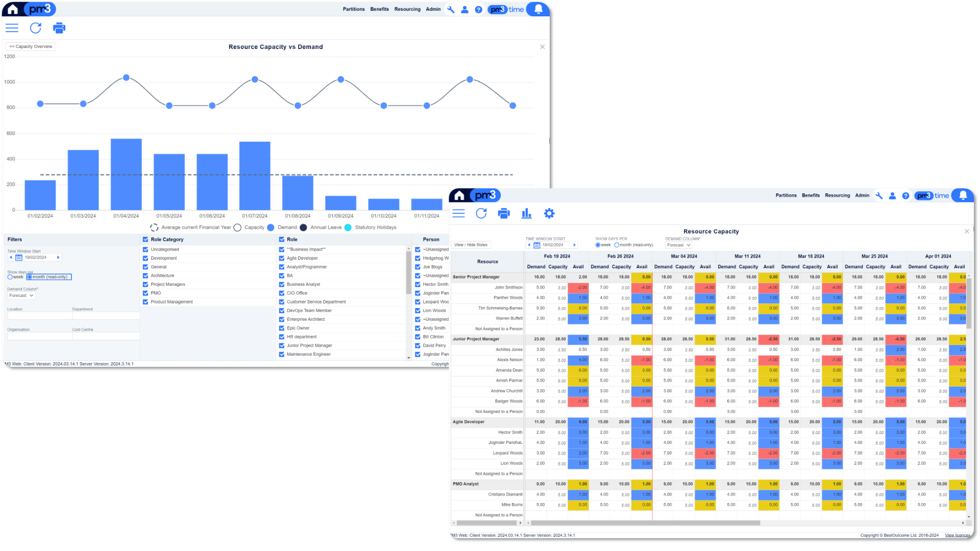Open hamburger menu in Resource Capacity window
Image resolution: width=980 pixels, height=551 pixels.
[x=458, y=214]
